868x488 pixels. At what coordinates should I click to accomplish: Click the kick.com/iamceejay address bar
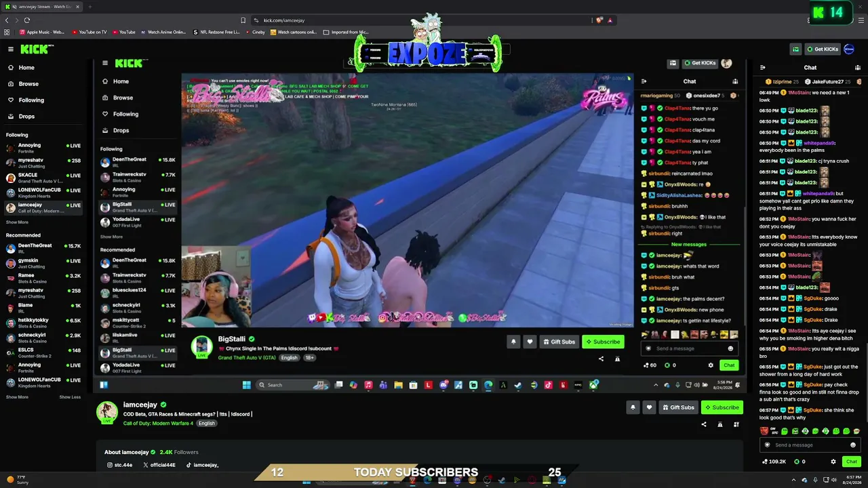pos(420,20)
